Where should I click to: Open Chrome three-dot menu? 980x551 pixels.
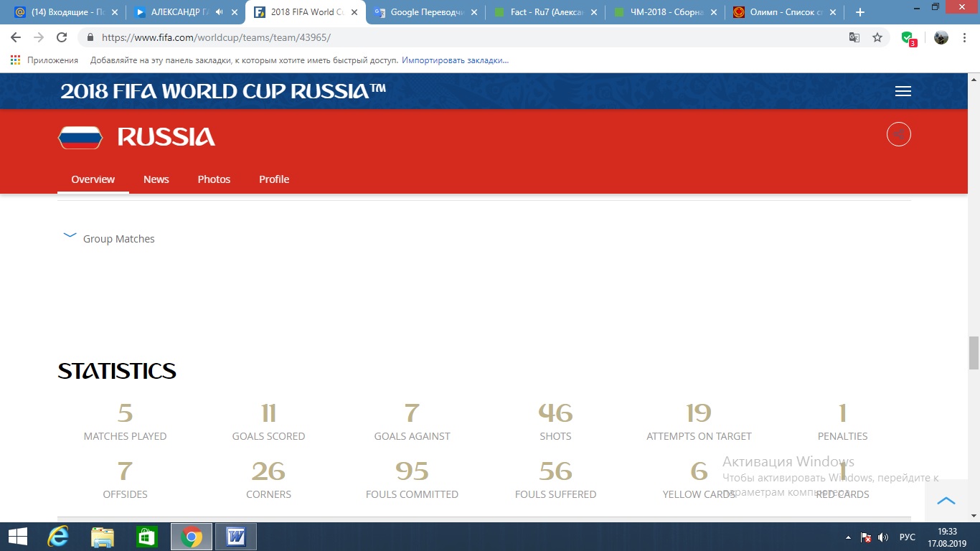tap(965, 37)
